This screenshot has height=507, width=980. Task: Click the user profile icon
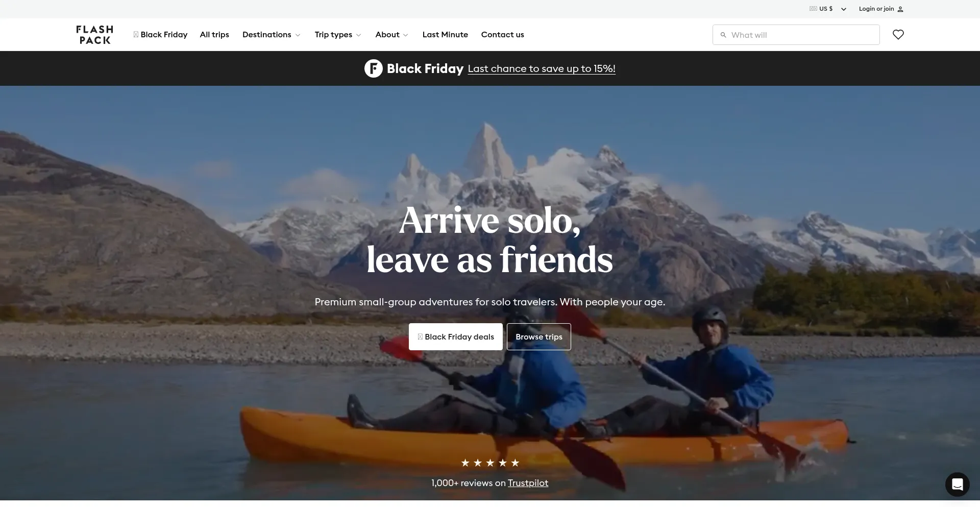[x=900, y=9]
